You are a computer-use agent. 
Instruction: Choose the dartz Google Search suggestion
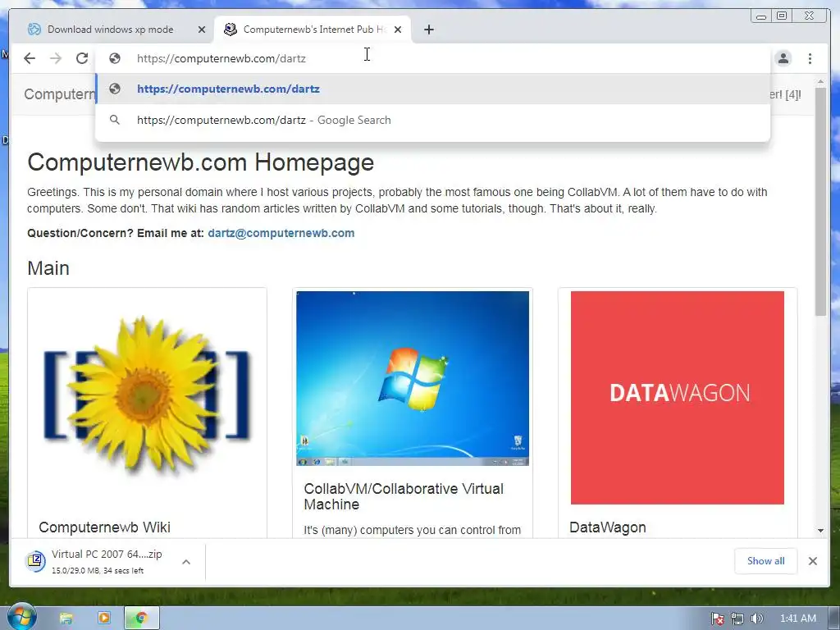[x=432, y=120]
